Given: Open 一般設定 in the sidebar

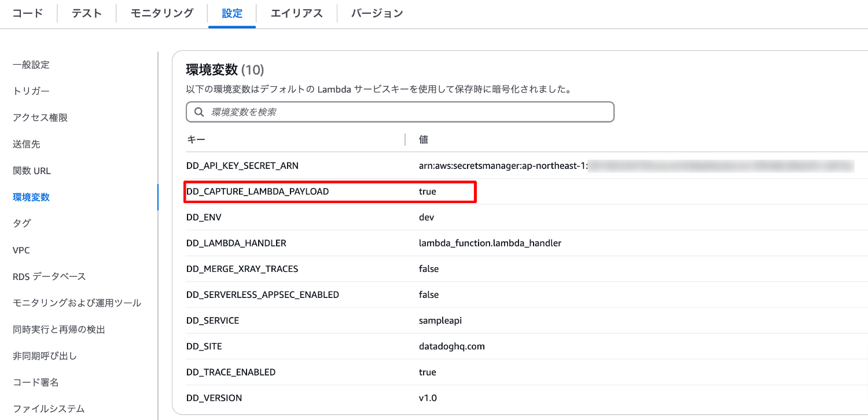Looking at the screenshot, I should point(31,65).
